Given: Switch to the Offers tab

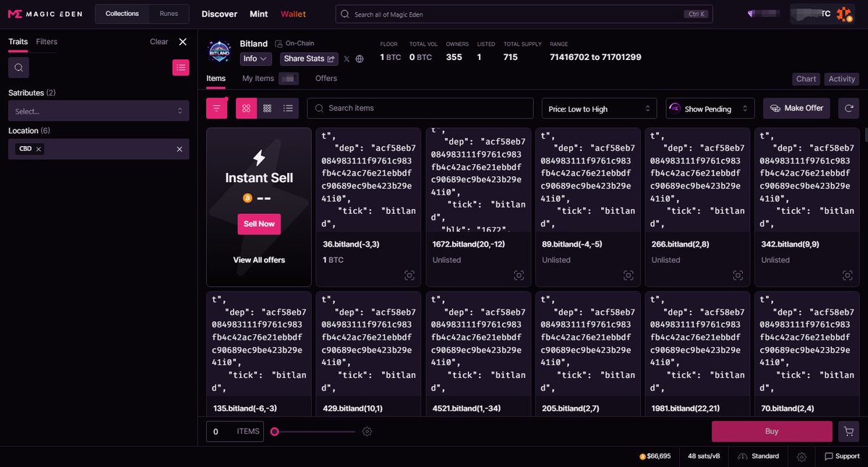Looking at the screenshot, I should (326, 78).
